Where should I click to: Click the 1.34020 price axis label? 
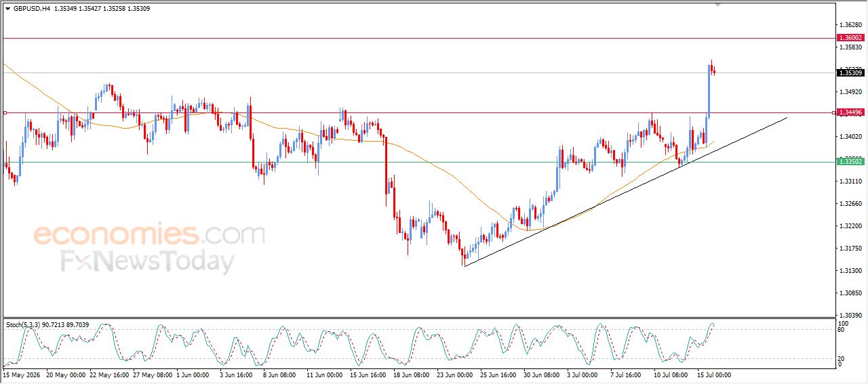(850, 136)
